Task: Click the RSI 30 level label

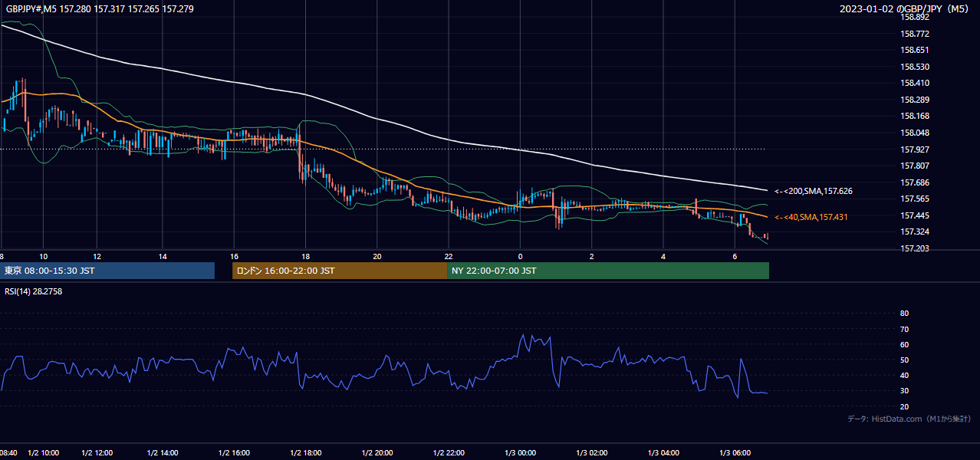Action: 904,391
